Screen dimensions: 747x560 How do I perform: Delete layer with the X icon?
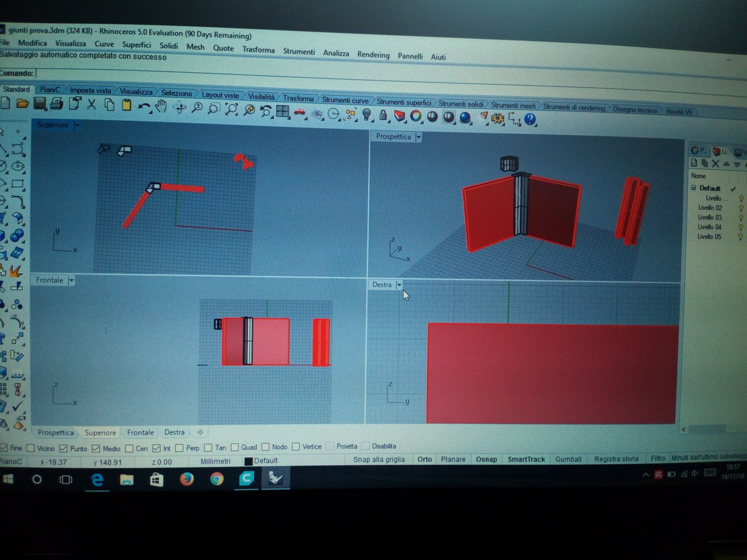coord(715,164)
